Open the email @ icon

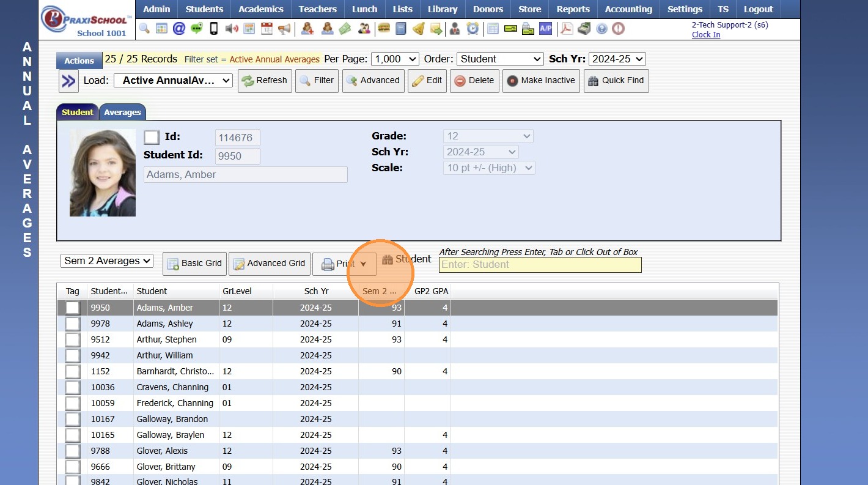[179, 28]
